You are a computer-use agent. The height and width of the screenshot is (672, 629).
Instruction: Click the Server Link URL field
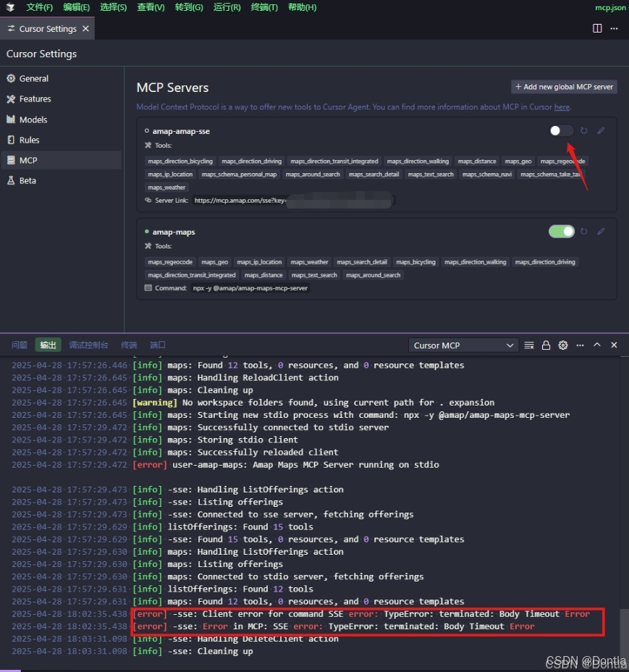tap(293, 200)
